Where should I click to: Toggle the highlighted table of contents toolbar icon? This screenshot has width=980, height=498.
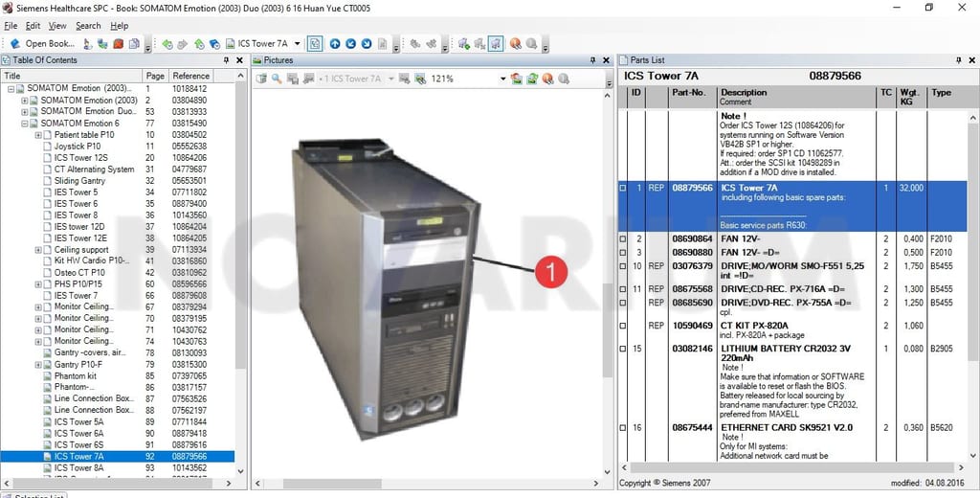point(315,44)
